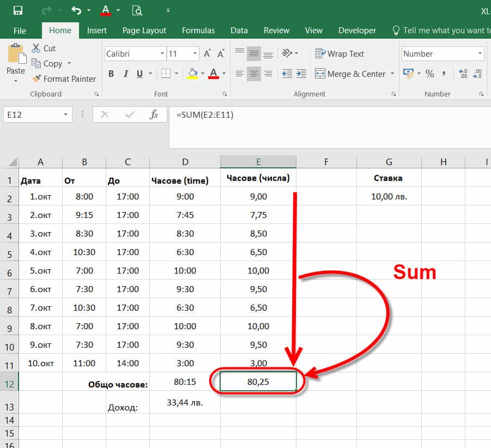The width and height of the screenshot is (491, 448).
Task: Toggle Wrap Text
Action: point(340,54)
